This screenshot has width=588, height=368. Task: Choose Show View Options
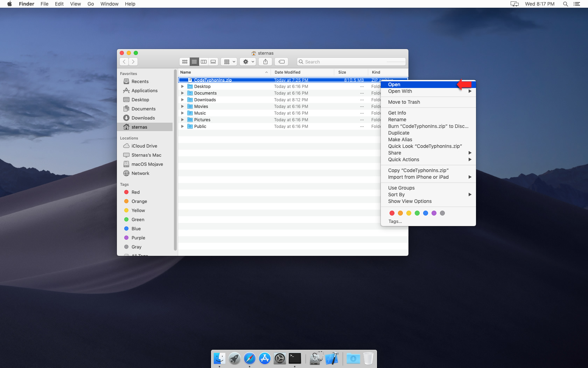point(428,201)
